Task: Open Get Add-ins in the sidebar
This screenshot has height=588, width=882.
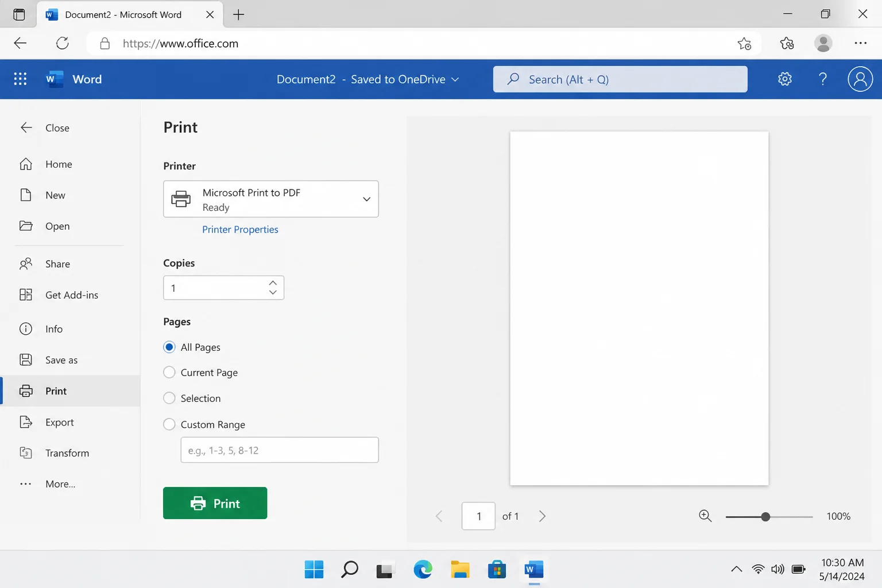Action: (x=70, y=295)
